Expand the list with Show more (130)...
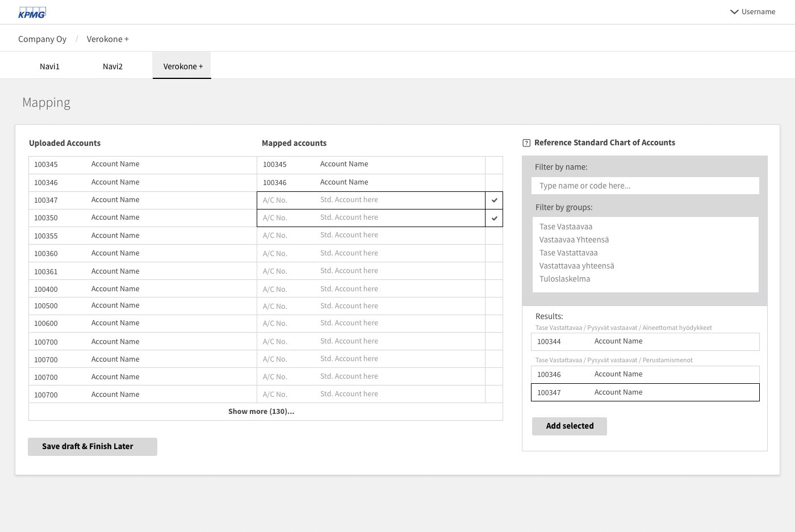The height and width of the screenshot is (532, 795). point(261,412)
